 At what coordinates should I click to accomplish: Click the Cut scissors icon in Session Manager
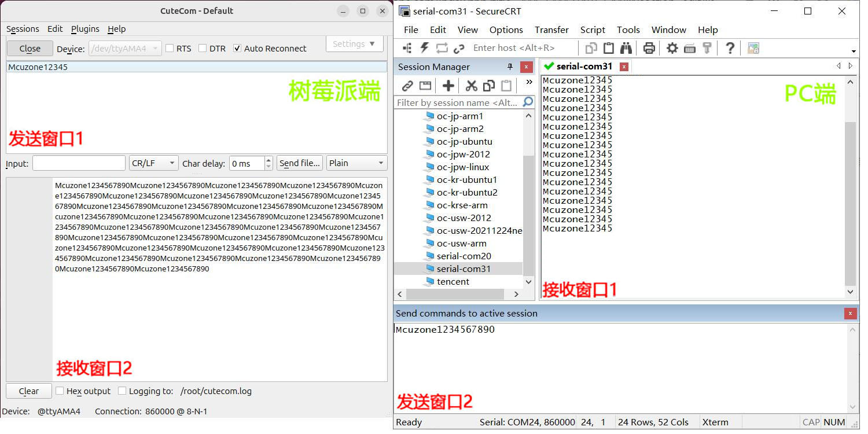(471, 86)
